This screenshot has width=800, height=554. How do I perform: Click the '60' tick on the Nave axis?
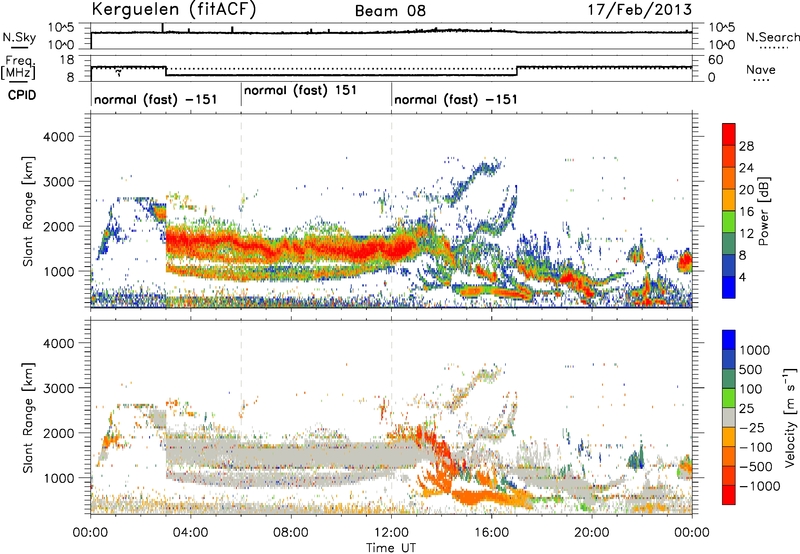(715, 60)
